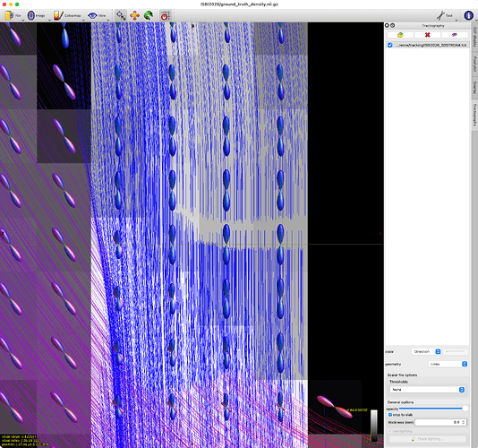Adjust the opacity slider handle
478x448 pixels.
point(465,409)
